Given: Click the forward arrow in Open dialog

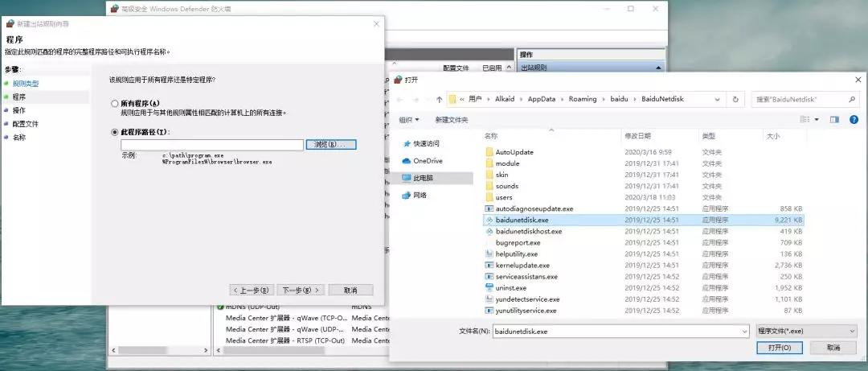Looking at the screenshot, I should (416, 99).
